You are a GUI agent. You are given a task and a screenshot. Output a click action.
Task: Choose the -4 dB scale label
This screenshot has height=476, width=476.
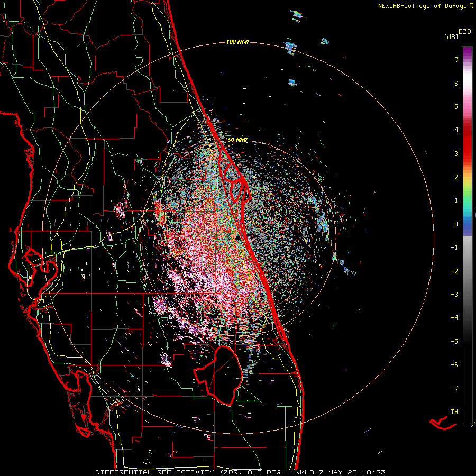(454, 318)
